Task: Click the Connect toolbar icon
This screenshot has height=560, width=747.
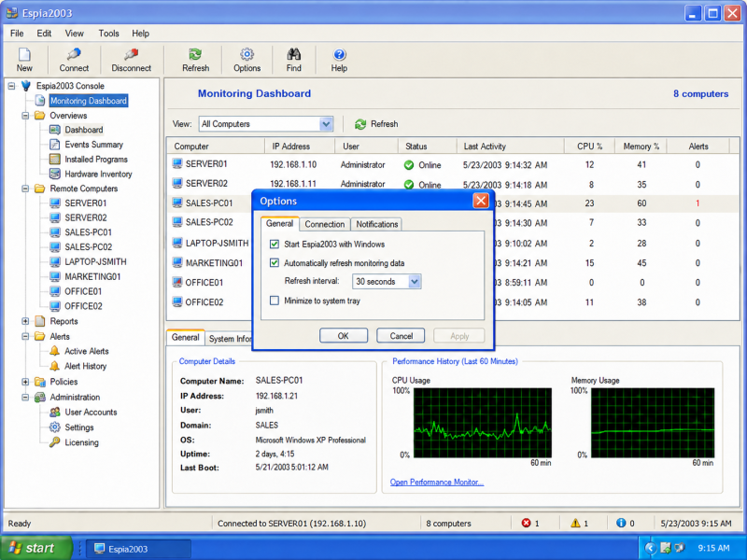Action: [74, 54]
